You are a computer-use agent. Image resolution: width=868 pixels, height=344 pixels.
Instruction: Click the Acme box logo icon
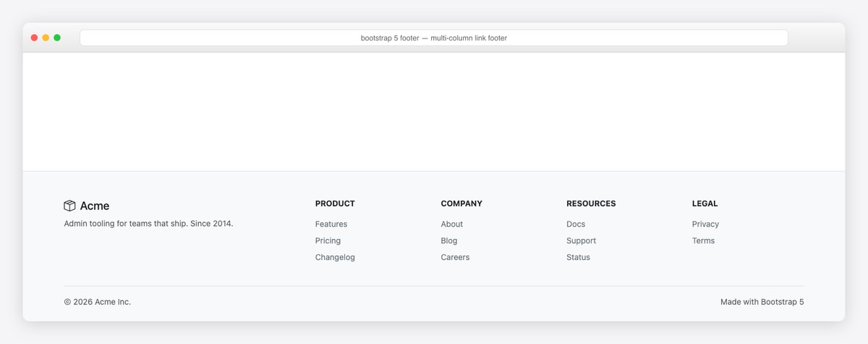pos(69,206)
